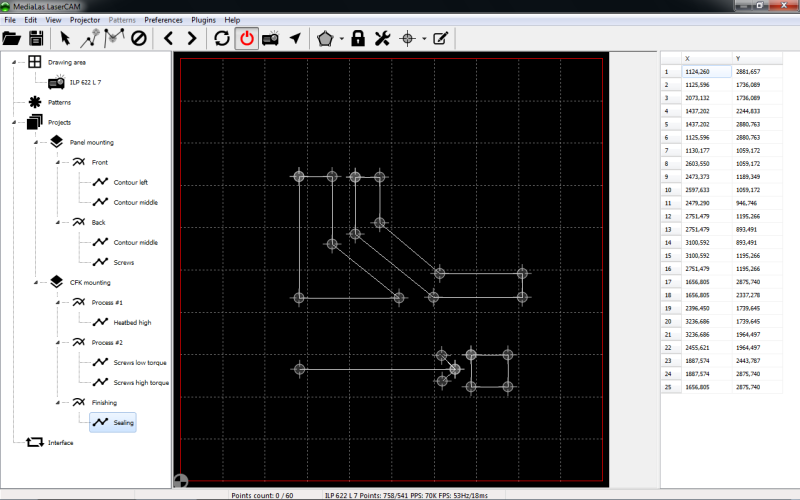Select the Screws high torque item
The height and width of the screenshot is (500, 800).
140,382
